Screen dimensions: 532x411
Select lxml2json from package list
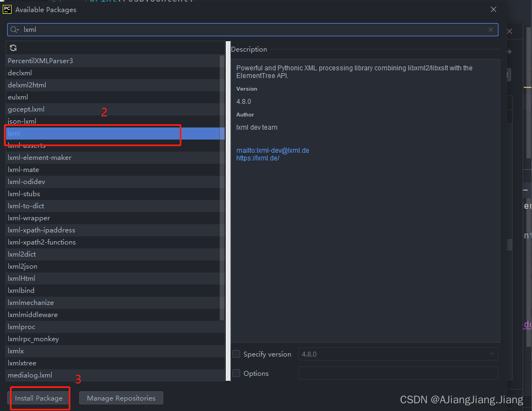tap(23, 266)
